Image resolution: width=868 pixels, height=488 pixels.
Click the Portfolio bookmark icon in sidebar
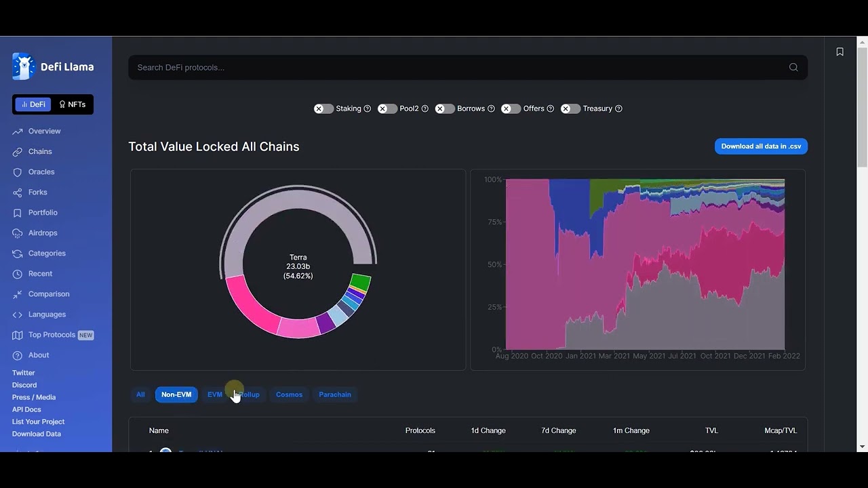tap(18, 213)
